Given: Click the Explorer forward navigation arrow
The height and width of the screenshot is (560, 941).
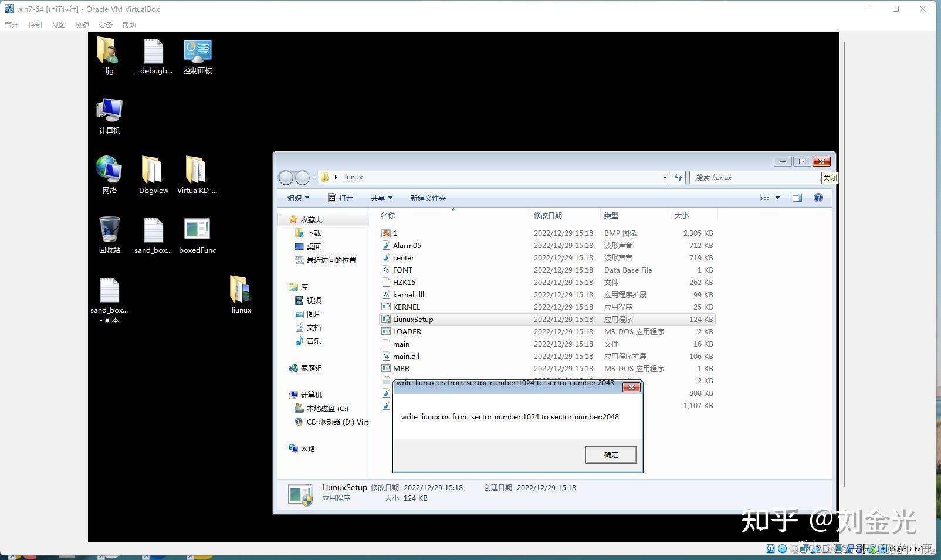Looking at the screenshot, I should [x=302, y=177].
